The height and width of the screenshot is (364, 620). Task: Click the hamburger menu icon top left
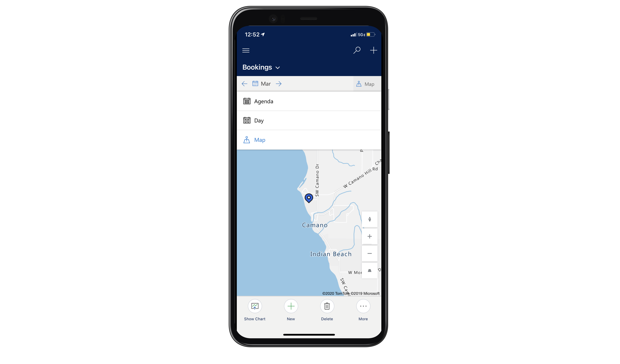tap(246, 50)
